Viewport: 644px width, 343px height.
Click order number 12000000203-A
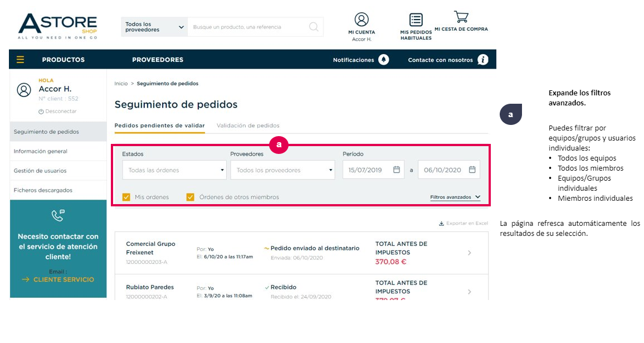pyautogui.click(x=146, y=262)
